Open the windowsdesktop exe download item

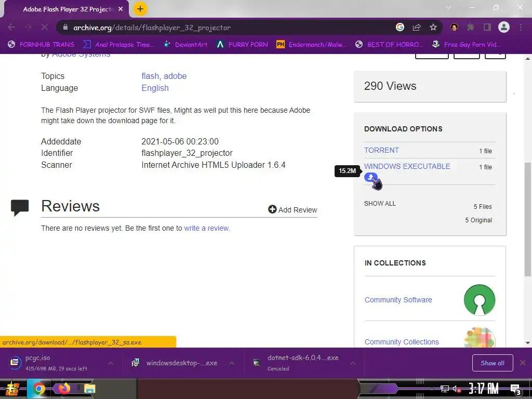click(176, 363)
